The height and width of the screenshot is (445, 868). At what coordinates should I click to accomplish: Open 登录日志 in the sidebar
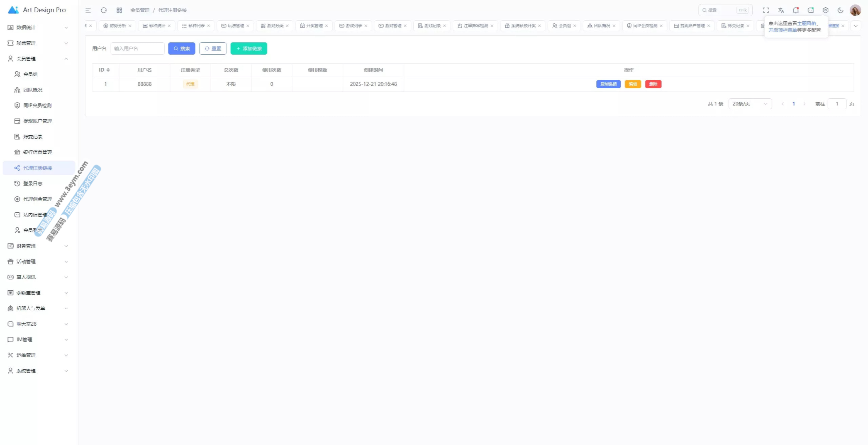click(33, 183)
